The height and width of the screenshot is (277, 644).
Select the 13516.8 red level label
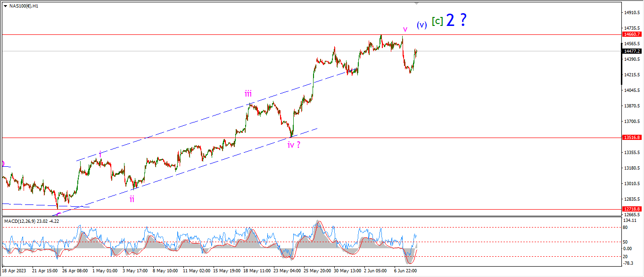[x=632, y=138]
